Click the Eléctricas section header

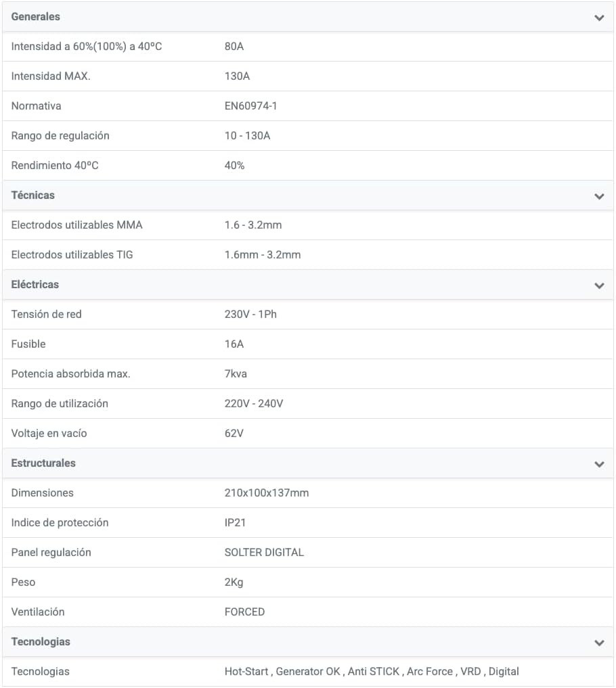tap(308, 285)
